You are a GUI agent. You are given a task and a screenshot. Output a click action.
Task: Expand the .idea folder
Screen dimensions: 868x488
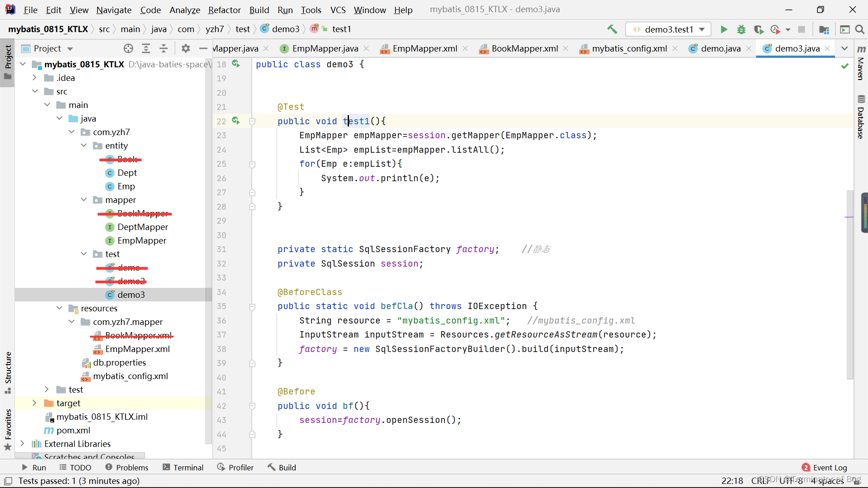point(35,78)
